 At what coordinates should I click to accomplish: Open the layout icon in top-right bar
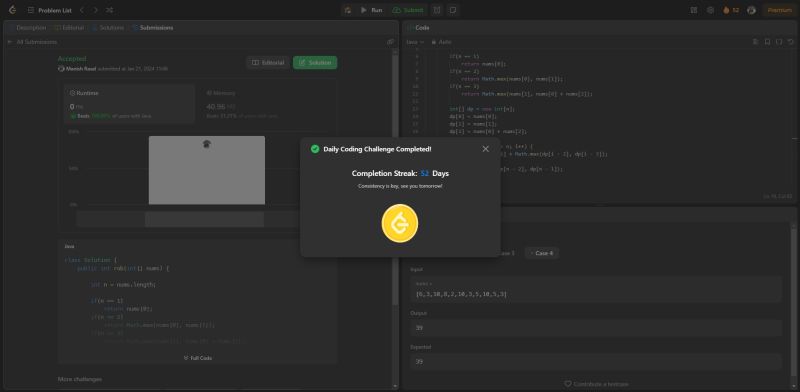pyautogui.click(x=693, y=10)
